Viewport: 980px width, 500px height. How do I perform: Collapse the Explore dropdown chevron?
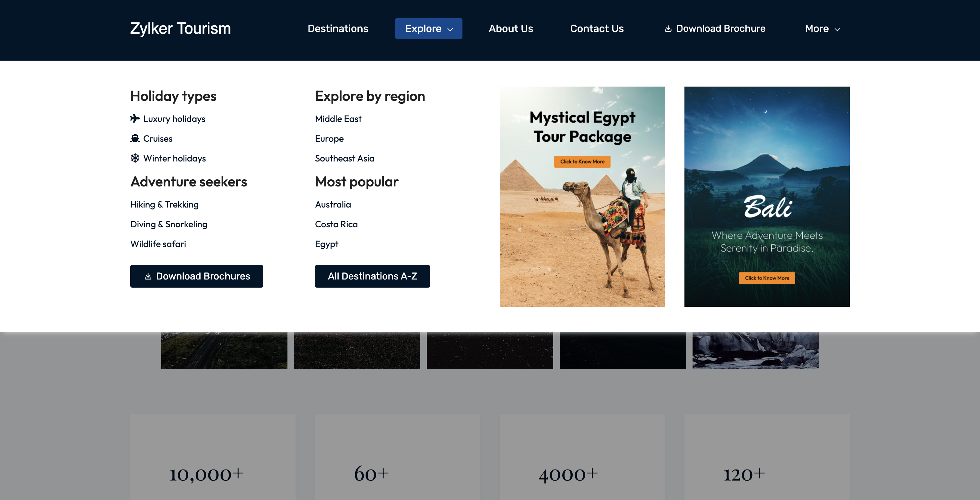pyautogui.click(x=450, y=29)
